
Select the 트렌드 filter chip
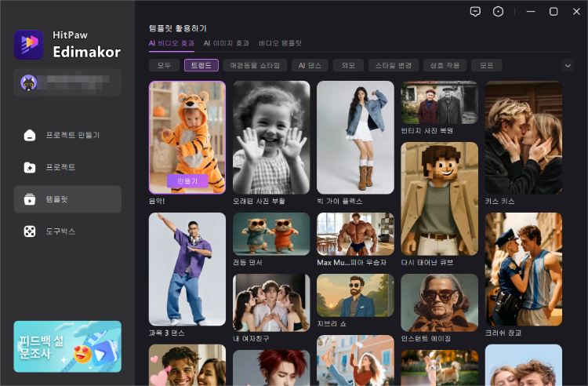(x=201, y=65)
